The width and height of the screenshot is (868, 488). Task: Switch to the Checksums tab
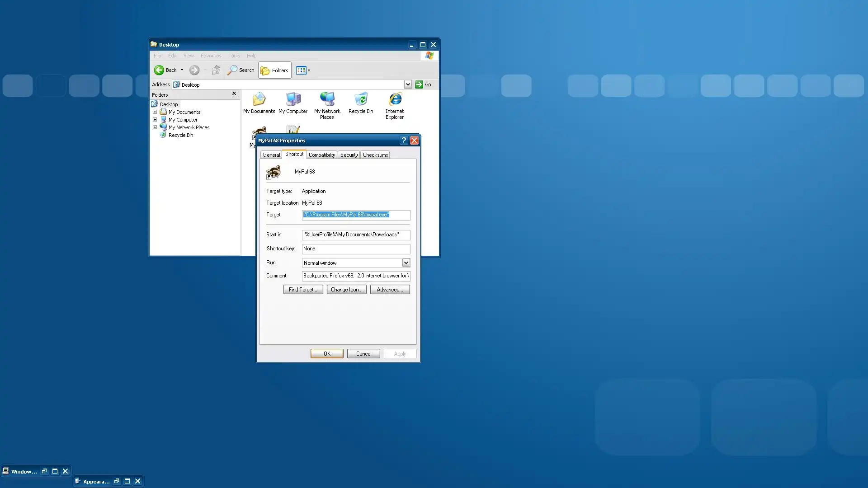375,155
